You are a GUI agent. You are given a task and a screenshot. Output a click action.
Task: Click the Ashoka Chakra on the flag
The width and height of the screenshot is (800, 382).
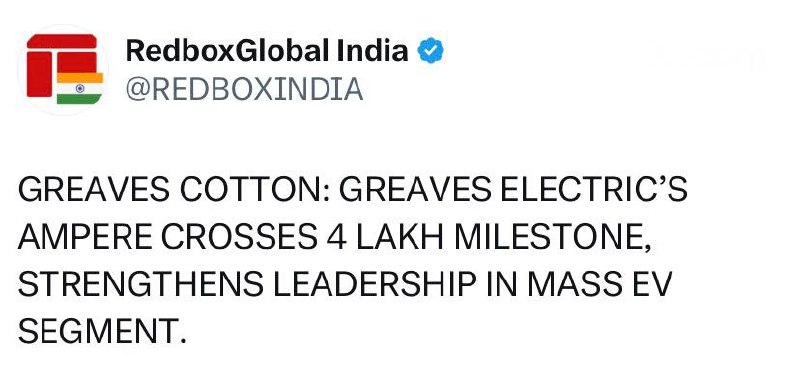coord(80,88)
